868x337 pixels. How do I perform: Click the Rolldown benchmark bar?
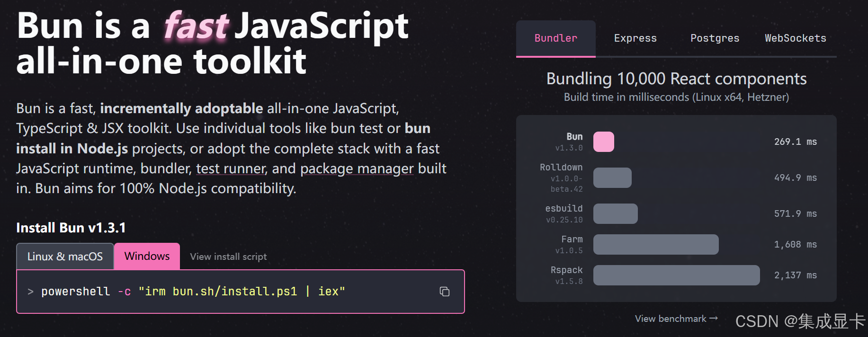point(612,177)
